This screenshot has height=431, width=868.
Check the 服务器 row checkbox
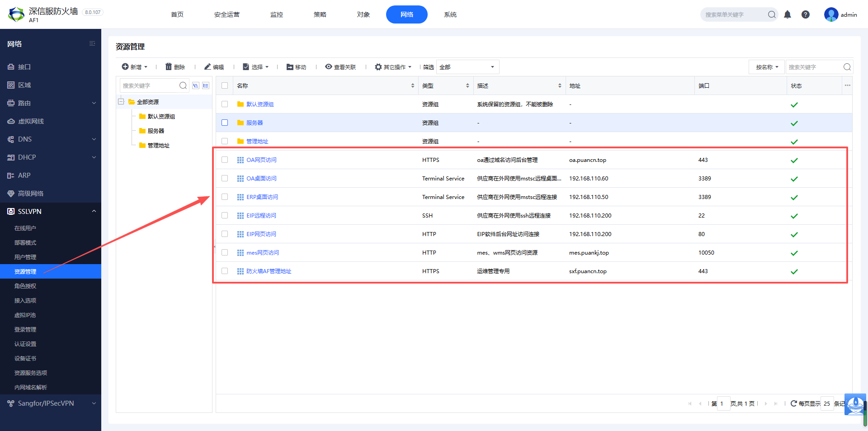225,123
